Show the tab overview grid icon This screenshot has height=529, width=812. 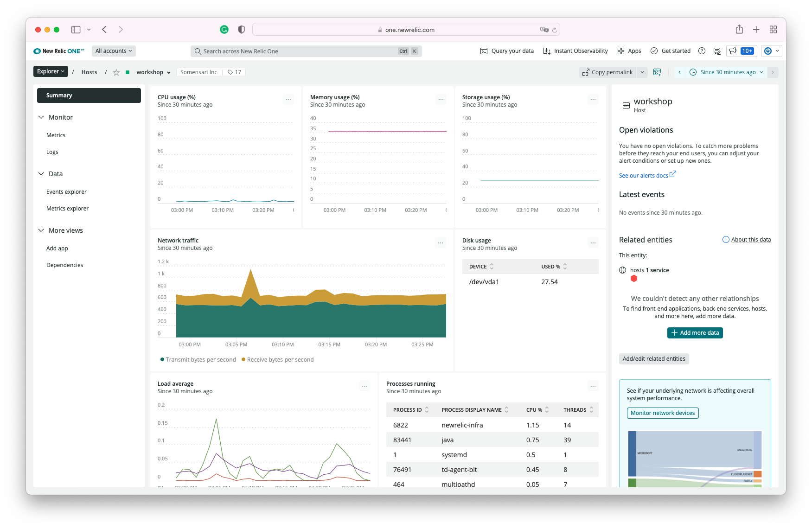(773, 30)
